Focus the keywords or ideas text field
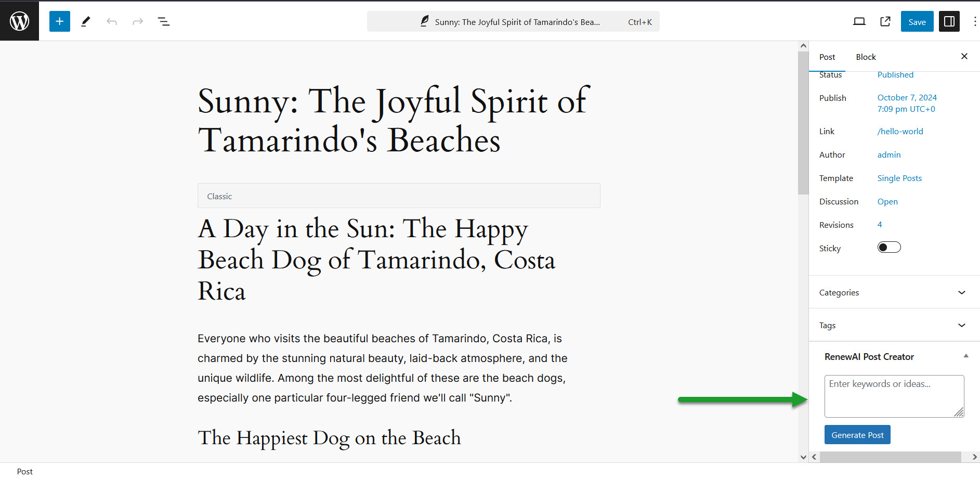Viewport: 980px width, 478px height. [894, 396]
